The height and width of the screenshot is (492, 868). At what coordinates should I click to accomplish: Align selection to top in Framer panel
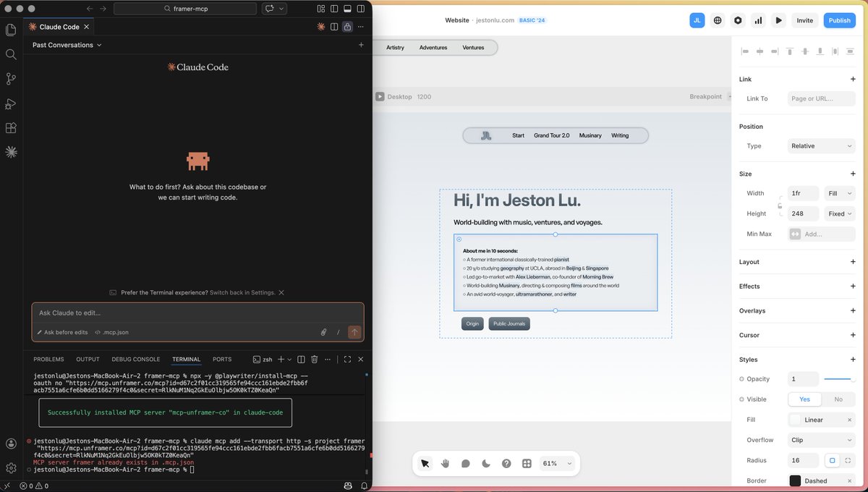point(790,51)
